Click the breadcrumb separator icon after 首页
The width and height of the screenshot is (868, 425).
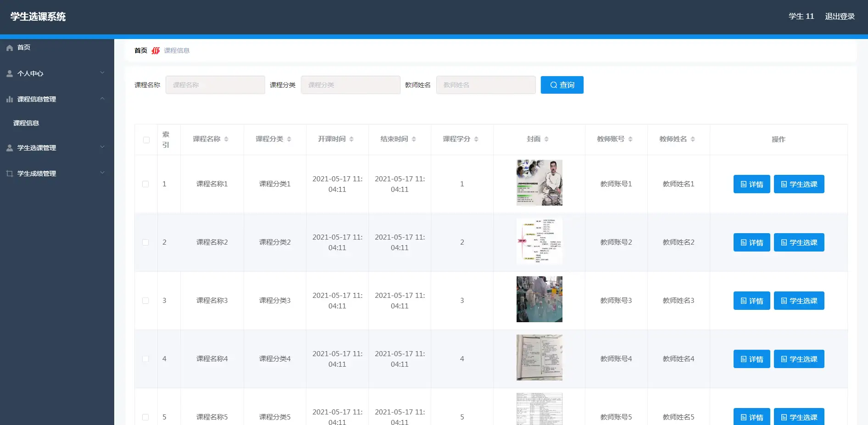(156, 50)
